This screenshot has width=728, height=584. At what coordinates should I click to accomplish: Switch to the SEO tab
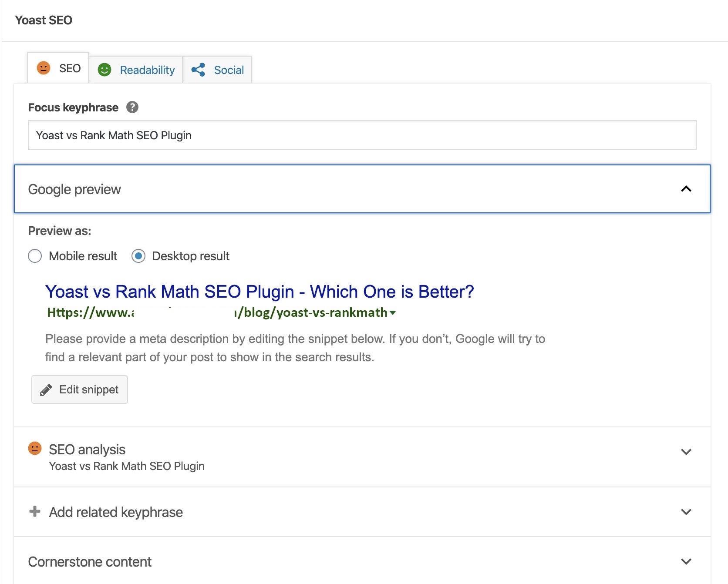pyautogui.click(x=58, y=68)
